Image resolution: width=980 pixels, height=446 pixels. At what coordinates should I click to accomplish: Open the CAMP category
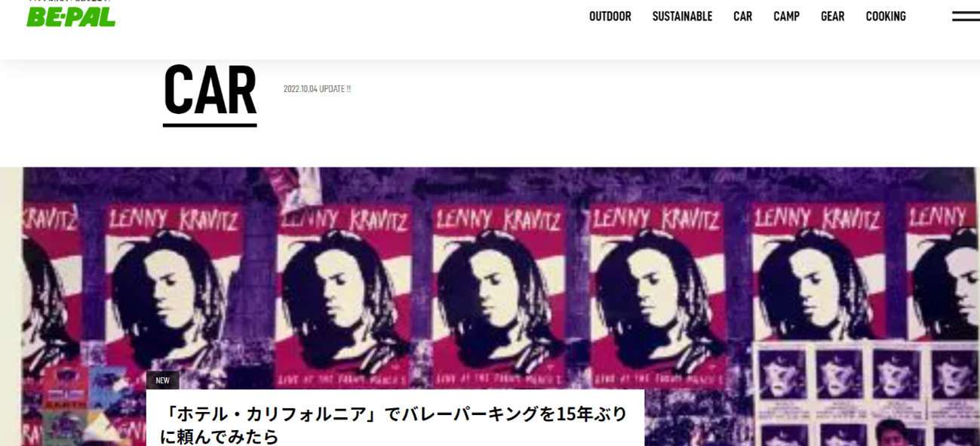pos(786,17)
